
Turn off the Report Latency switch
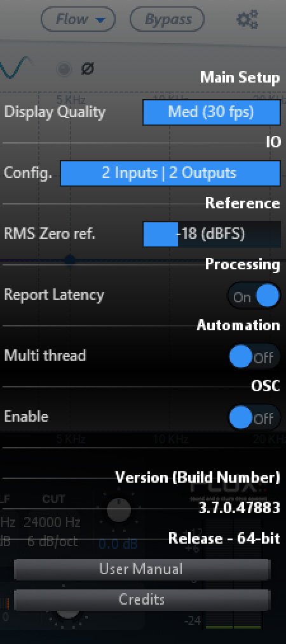click(254, 295)
